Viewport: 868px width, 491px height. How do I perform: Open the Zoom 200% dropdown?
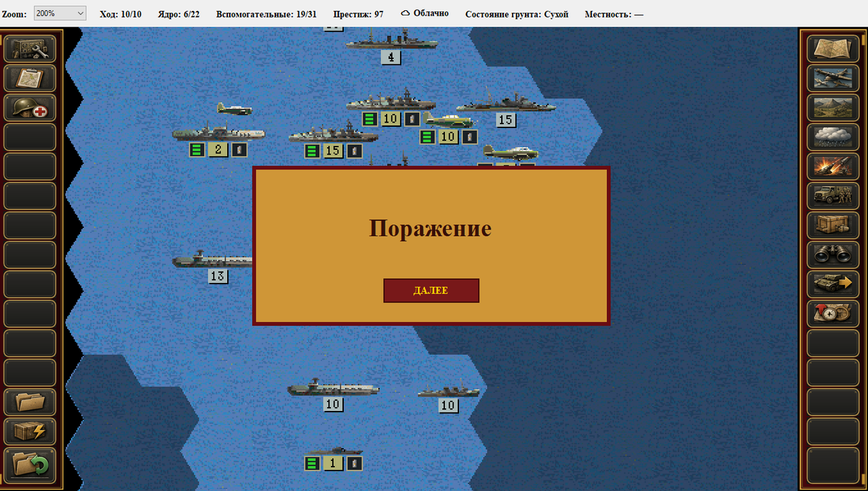coord(60,14)
